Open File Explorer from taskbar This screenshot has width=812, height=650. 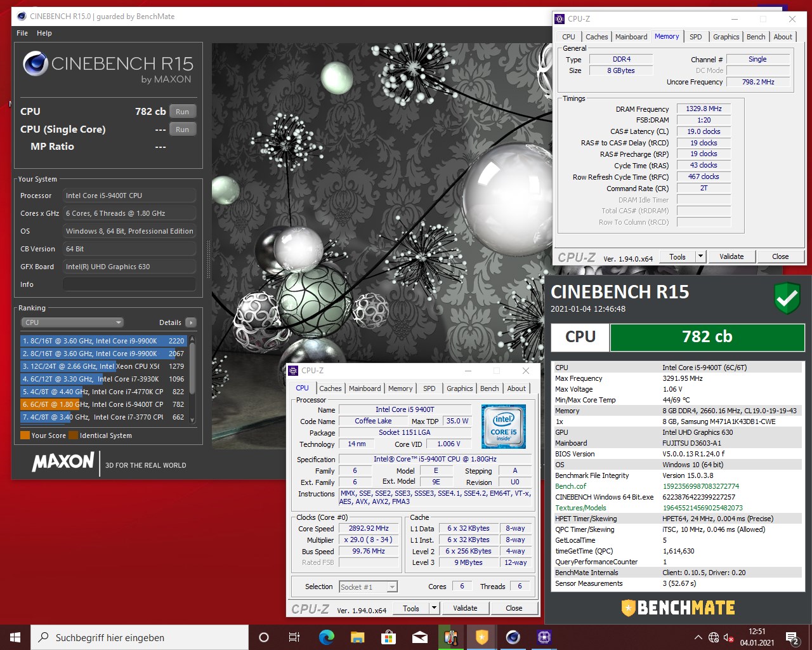(x=357, y=637)
